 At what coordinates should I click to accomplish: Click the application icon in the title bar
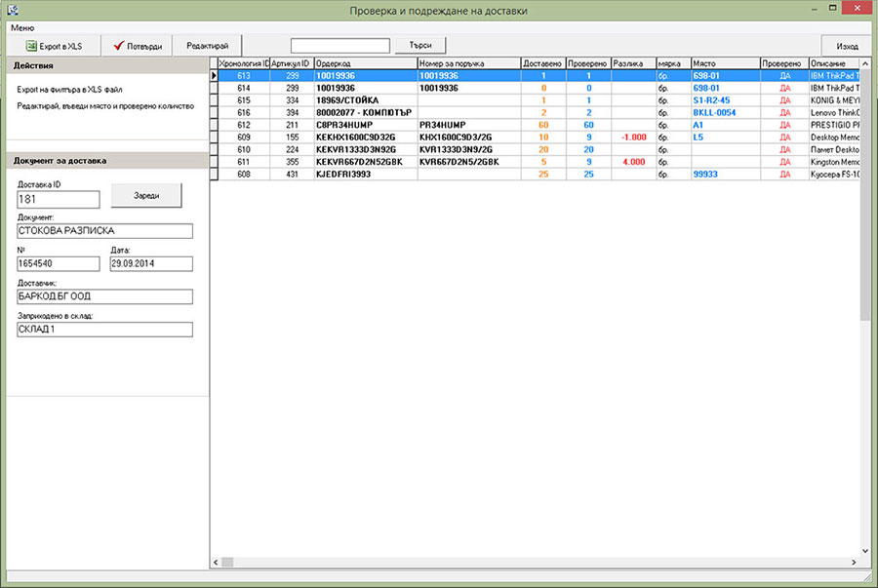point(13,10)
